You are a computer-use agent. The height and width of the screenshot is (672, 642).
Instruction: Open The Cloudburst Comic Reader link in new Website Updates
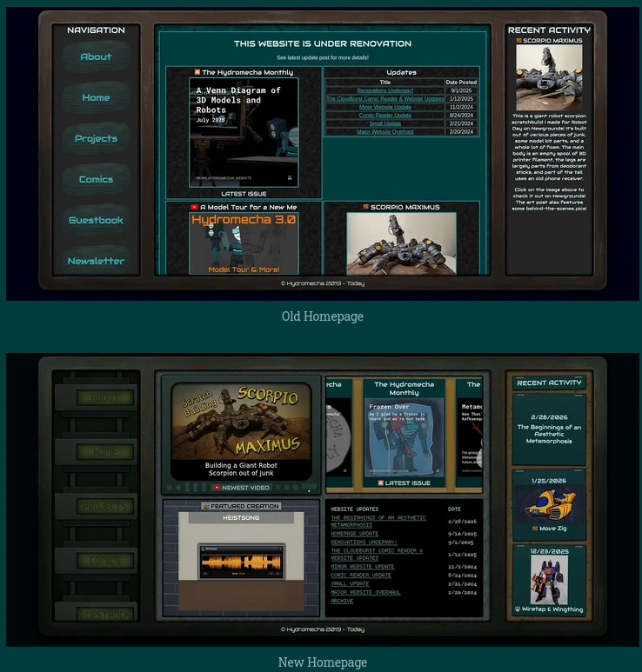pyautogui.click(x=377, y=554)
